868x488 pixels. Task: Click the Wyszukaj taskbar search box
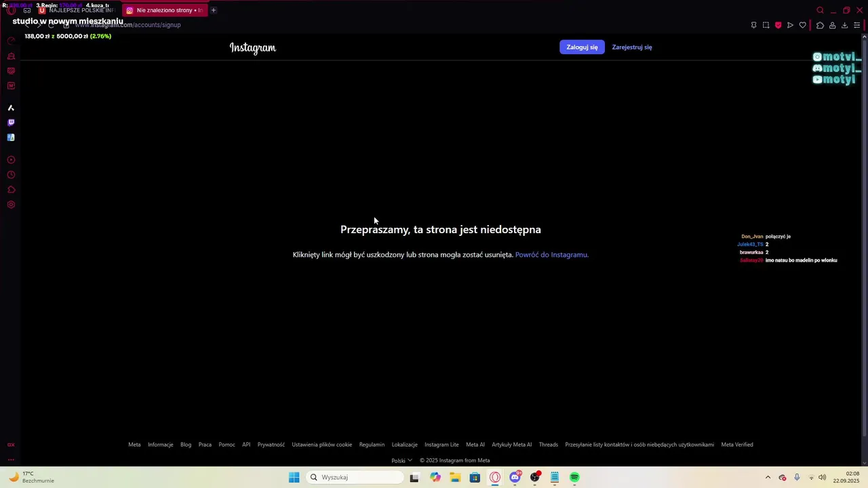tap(355, 477)
